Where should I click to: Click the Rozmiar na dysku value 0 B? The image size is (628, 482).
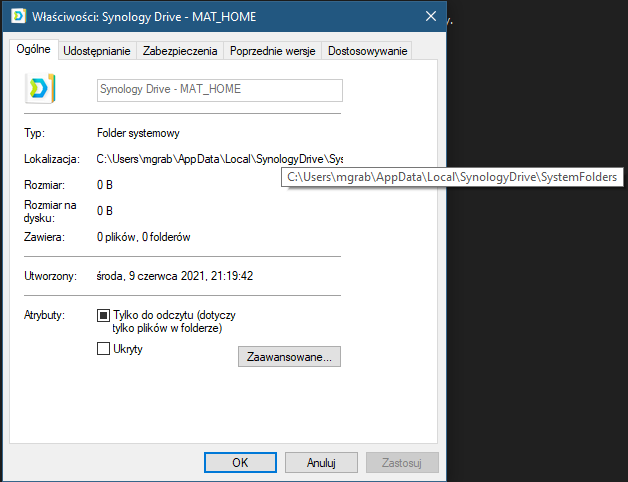point(105,211)
